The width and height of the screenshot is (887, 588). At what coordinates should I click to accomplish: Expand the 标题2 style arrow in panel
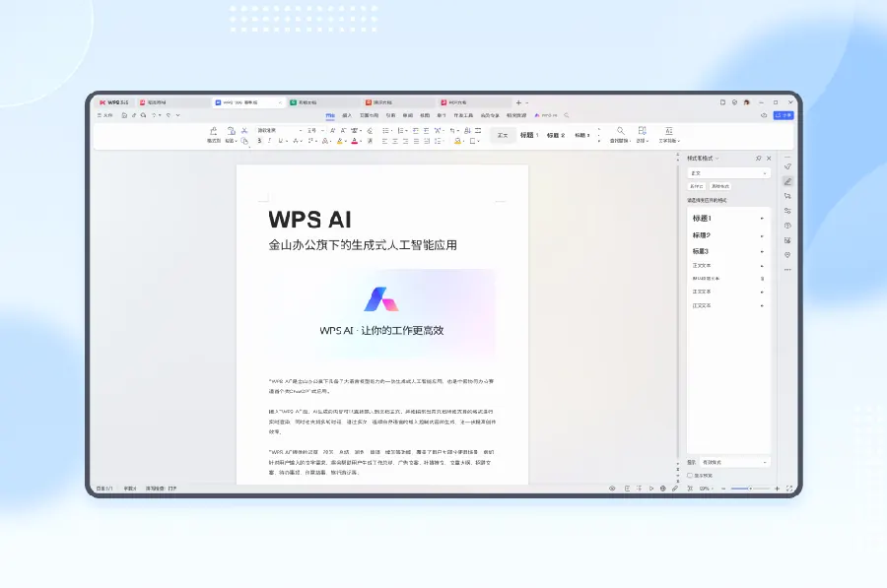click(762, 235)
